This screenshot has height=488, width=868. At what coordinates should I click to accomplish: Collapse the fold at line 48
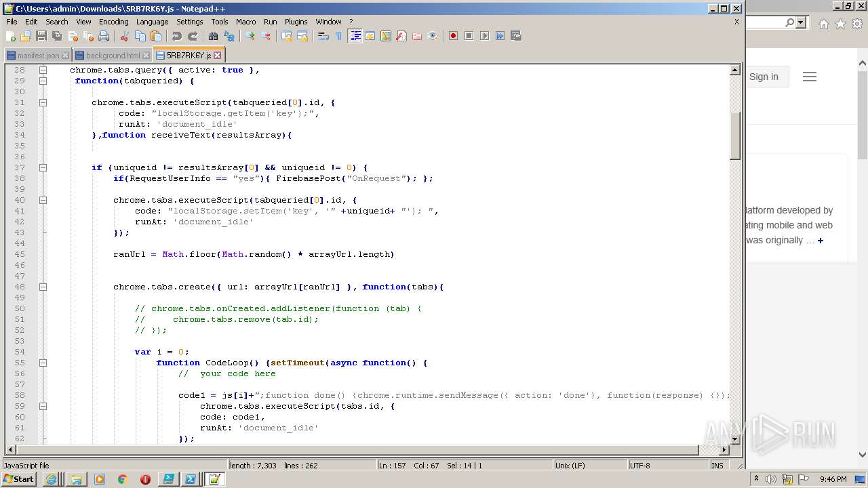tap(43, 287)
